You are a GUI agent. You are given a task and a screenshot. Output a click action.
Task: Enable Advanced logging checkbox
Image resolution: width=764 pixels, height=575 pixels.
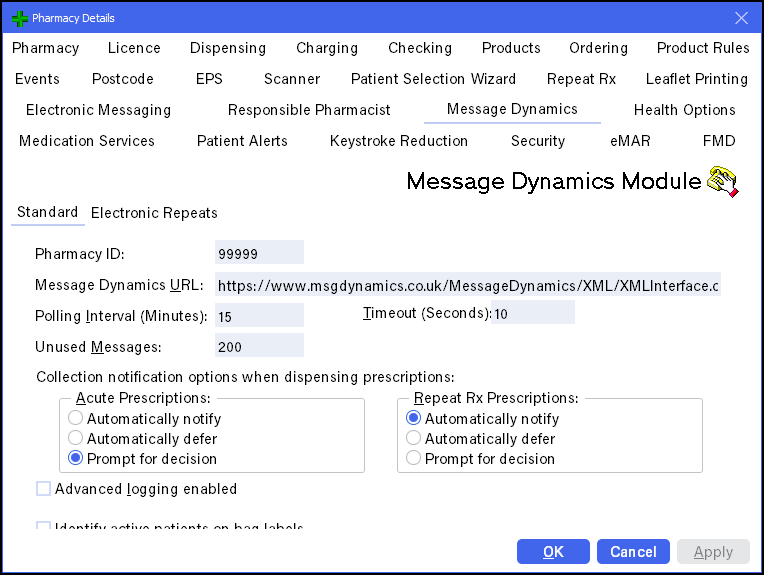[44, 489]
